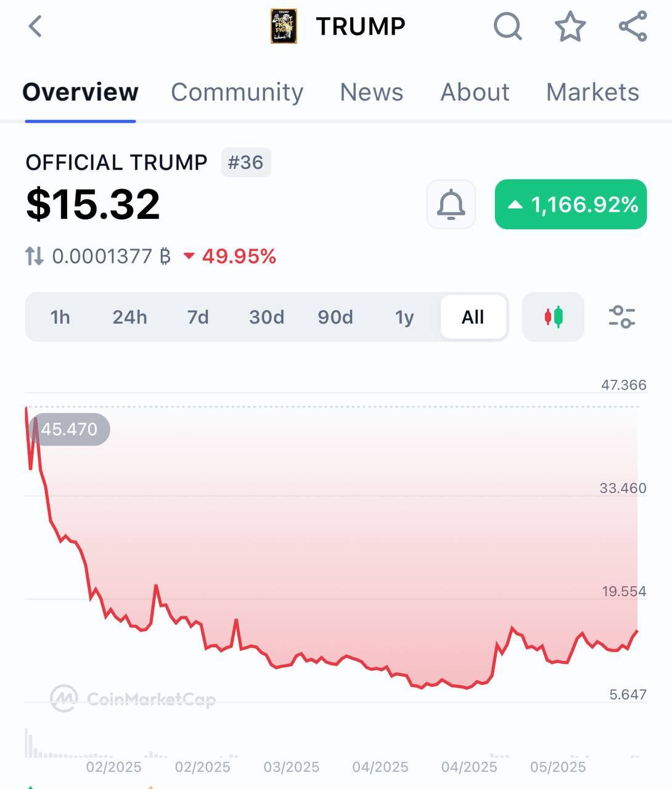The width and height of the screenshot is (672, 789).
Task: Tap the BTC price swap arrows icon
Action: (35, 256)
